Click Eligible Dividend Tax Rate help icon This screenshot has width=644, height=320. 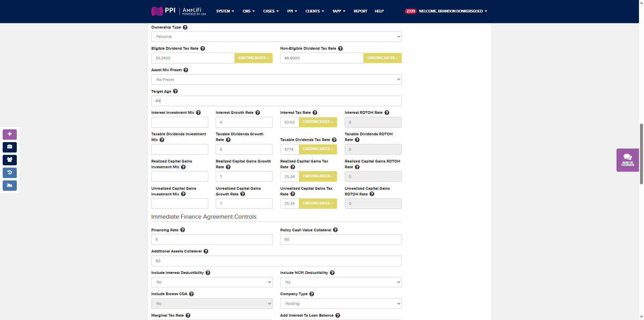pos(203,48)
